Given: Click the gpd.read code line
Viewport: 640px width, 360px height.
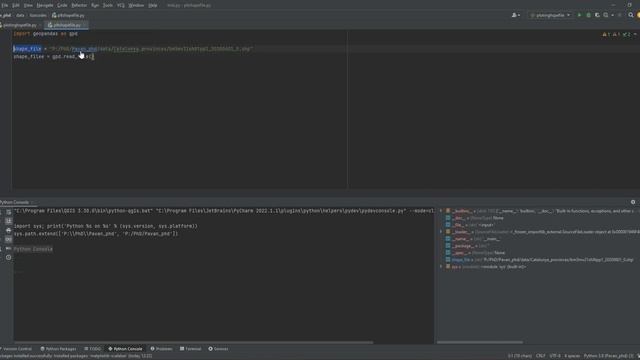Looking at the screenshot, I should point(53,57).
